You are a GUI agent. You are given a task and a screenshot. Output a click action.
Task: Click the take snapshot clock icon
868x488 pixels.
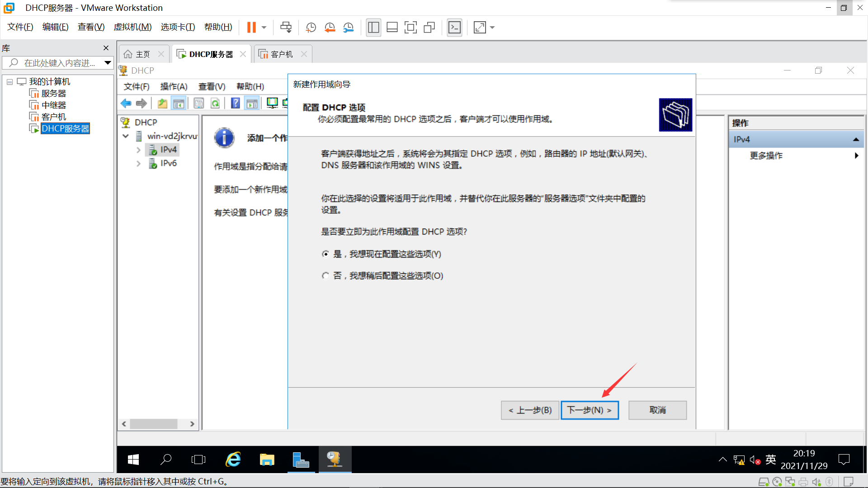pos(311,28)
